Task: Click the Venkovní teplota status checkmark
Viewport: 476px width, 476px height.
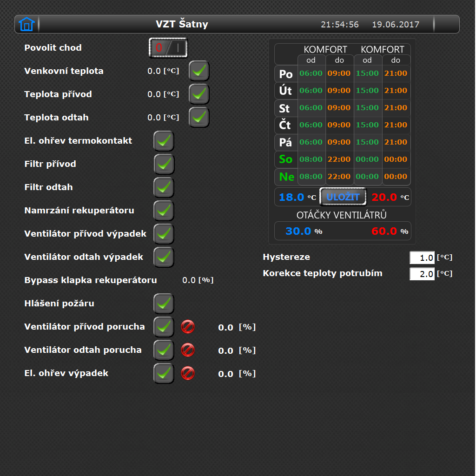Action: pyautogui.click(x=199, y=71)
